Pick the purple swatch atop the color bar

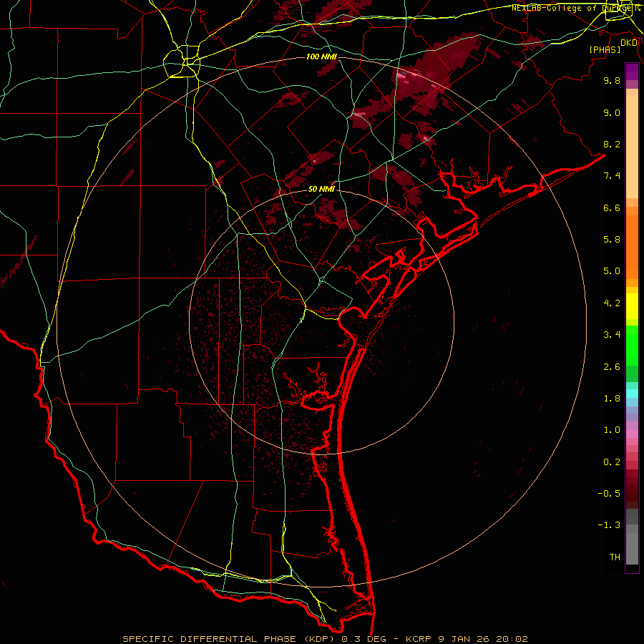(x=632, y=72)
